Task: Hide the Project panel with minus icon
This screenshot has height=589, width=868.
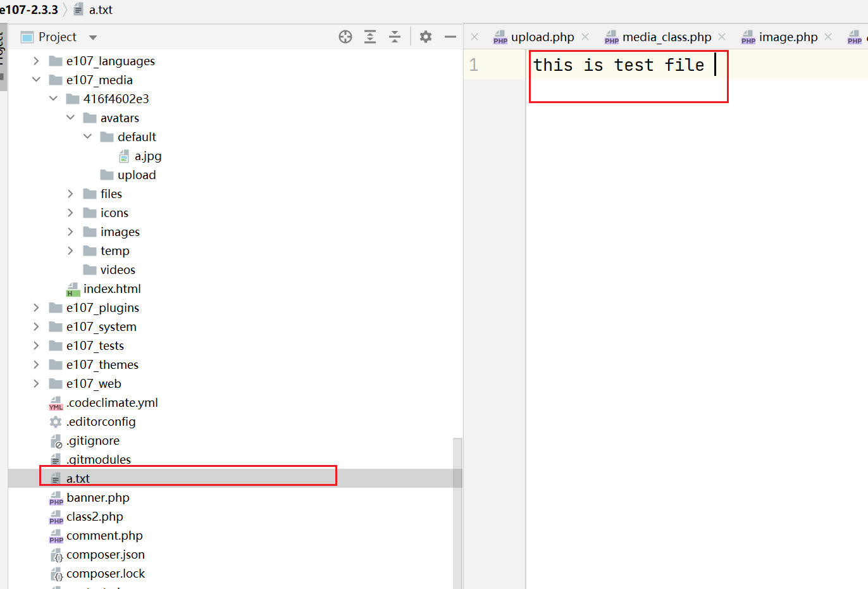Action: [x=450, y=37]
